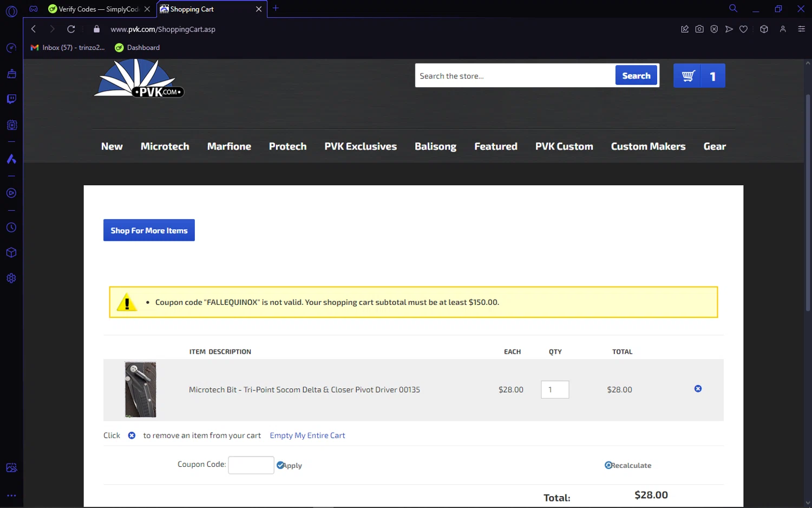Click the workspaces icon left of tabs

point(34,9)
